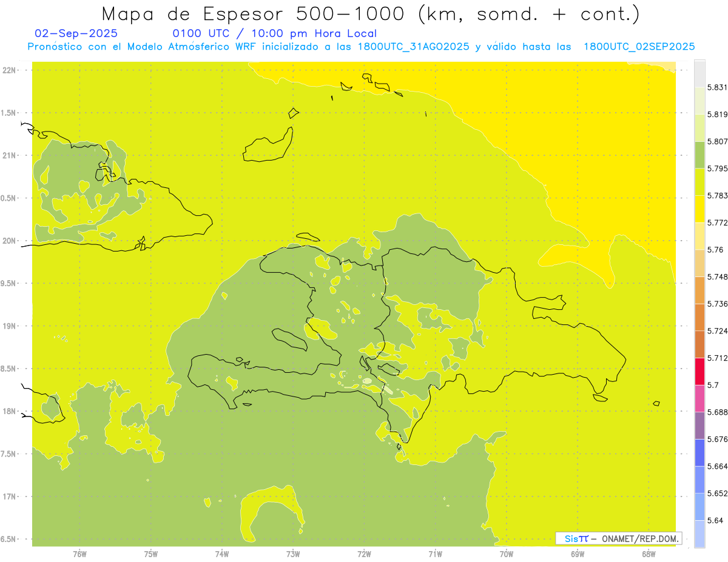The height and width of the screenshot is (562, 728).
Task: Pick the red swatch between 5.7 and 5.712
Action: [x=699, y=371]
